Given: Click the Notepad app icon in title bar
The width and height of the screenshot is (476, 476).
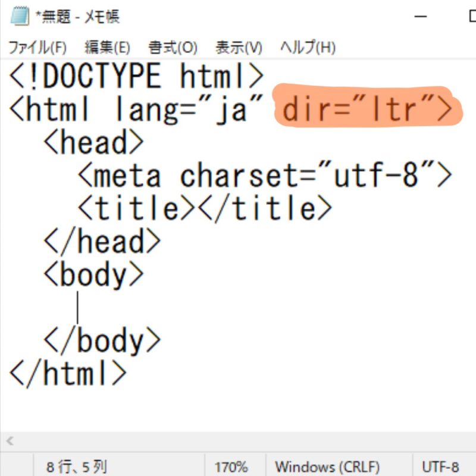Looking at the screenshot, I should tap(20, 16).
